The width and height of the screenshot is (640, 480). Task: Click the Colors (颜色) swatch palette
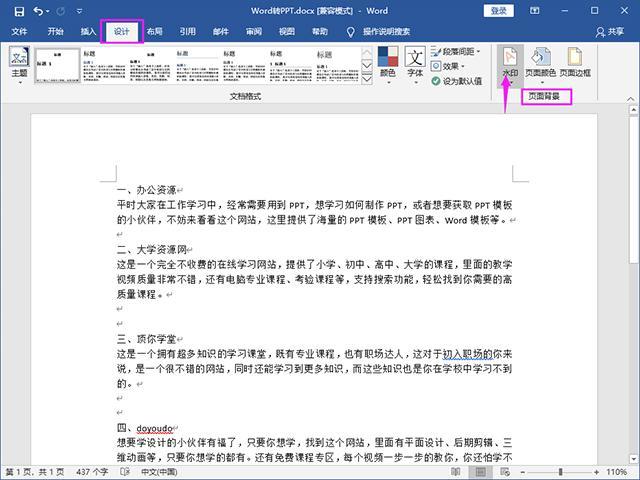point(388,57)
